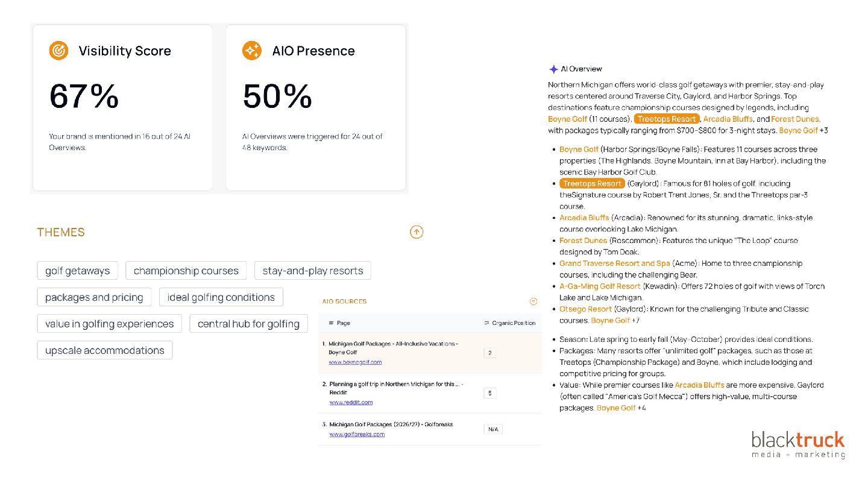Select the "golf getaways" theme tag
868x489 pixels.
[x=78, y=271]
